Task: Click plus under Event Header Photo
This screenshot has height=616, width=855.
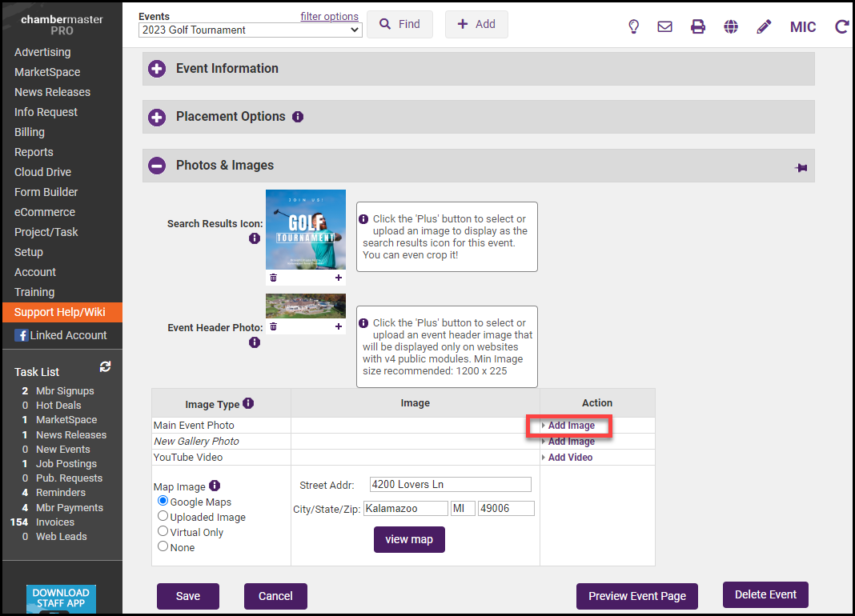Action: [x=339, y=326]
